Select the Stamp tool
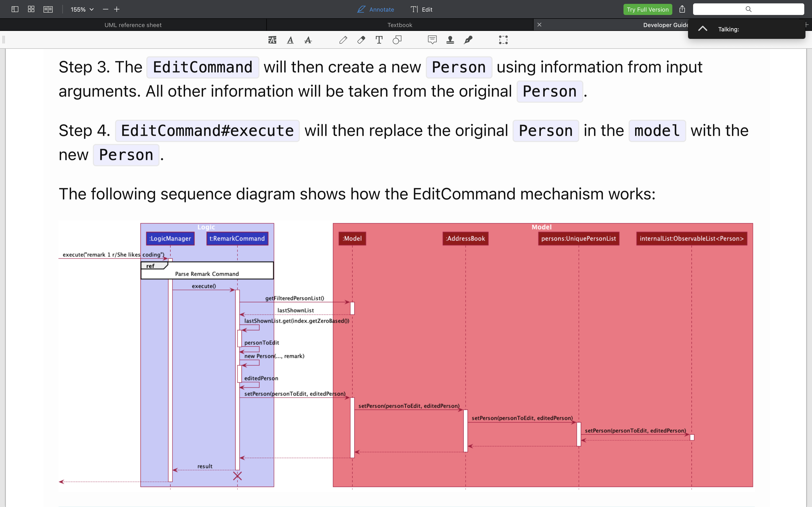This screenshot has height=507, width=812. (x=450, y=40)
